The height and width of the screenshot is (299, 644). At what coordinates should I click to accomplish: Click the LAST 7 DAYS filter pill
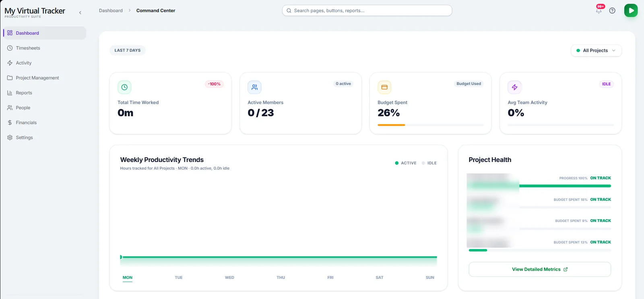[128, 50]
